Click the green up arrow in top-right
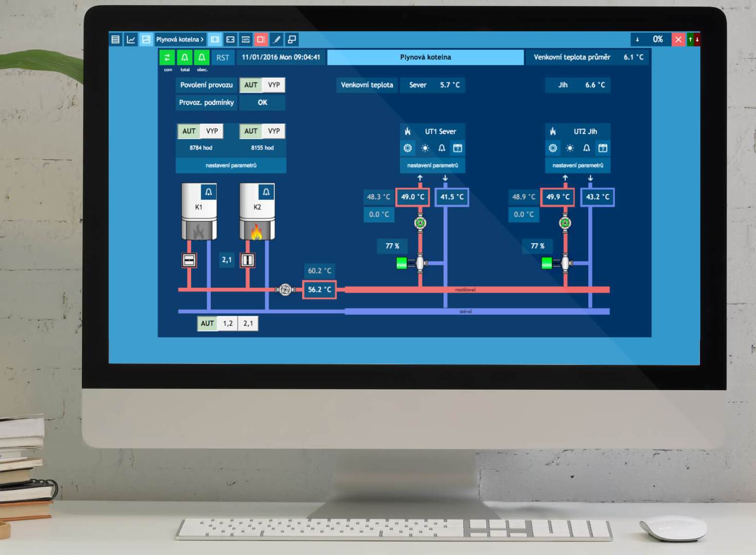 (x=690, y=40)
